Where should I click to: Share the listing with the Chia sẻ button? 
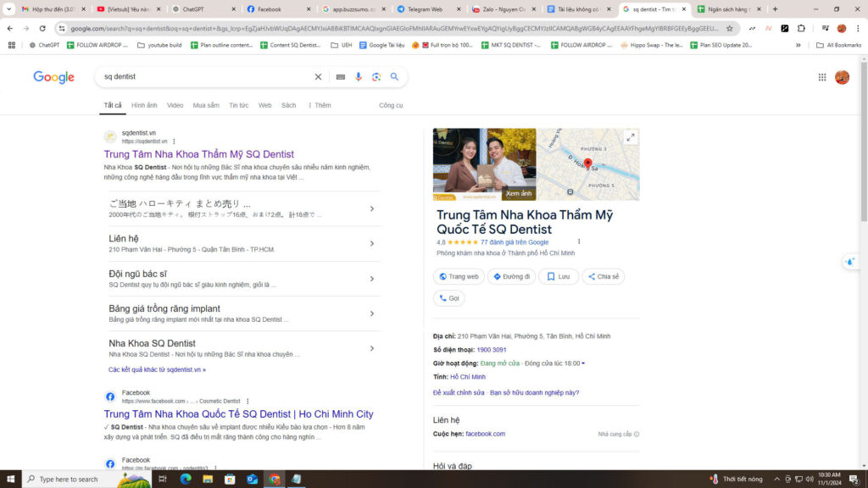pos(603,276)
